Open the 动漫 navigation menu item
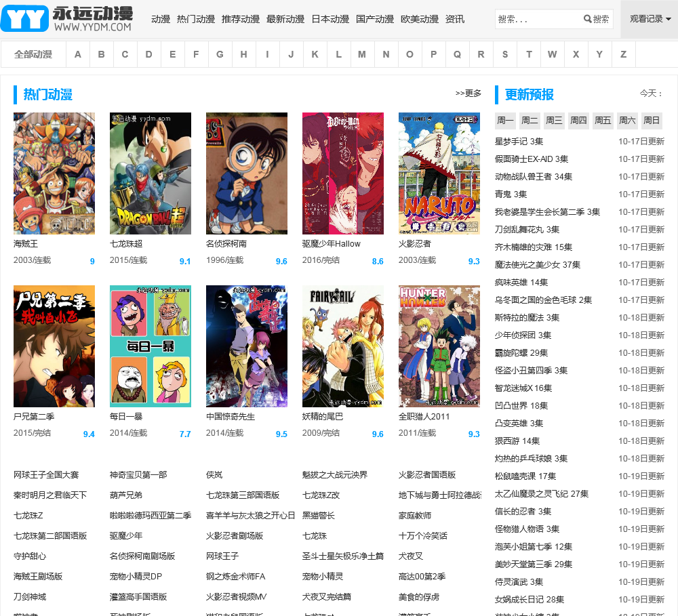This screenshot has width=678, height=616. [x=161, y=20]
